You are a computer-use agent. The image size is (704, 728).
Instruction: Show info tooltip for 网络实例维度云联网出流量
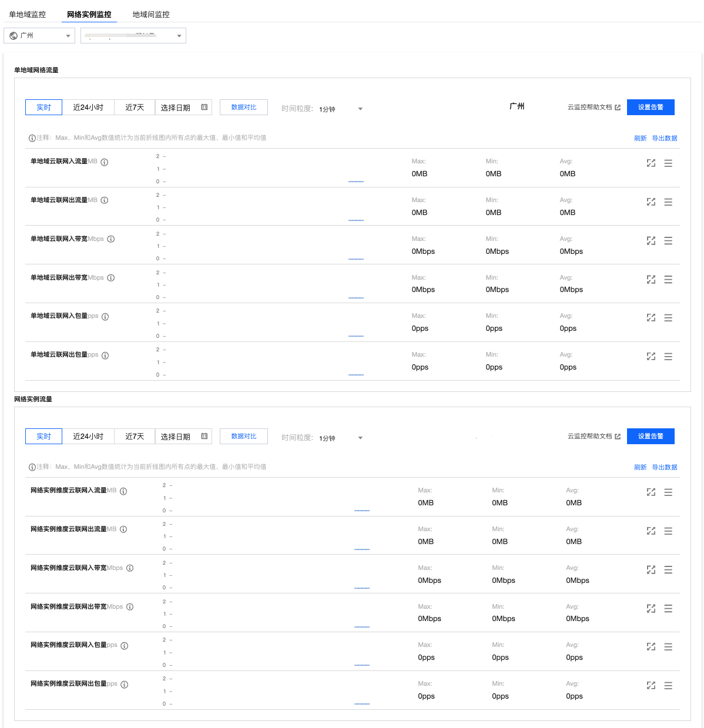pos(123,529)
